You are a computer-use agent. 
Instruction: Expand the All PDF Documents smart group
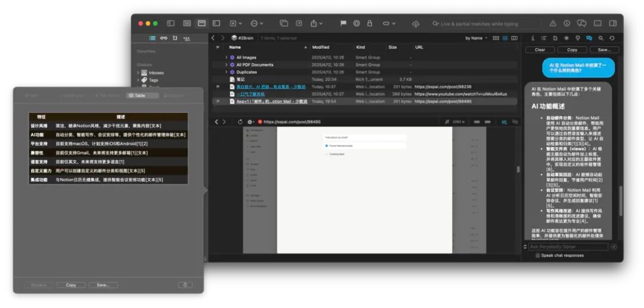pos(226,65)
